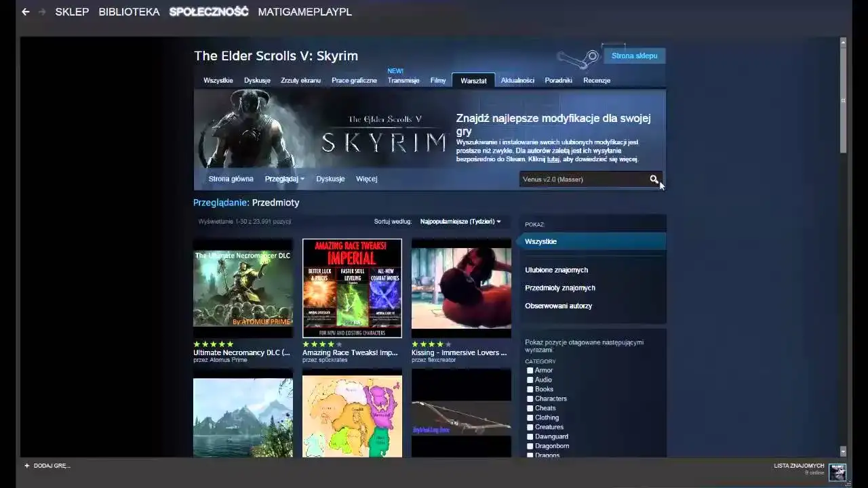Click the star rating under Ultimate Necromancy DLC
Screen dimensions: 868x488
pos(213,343)
